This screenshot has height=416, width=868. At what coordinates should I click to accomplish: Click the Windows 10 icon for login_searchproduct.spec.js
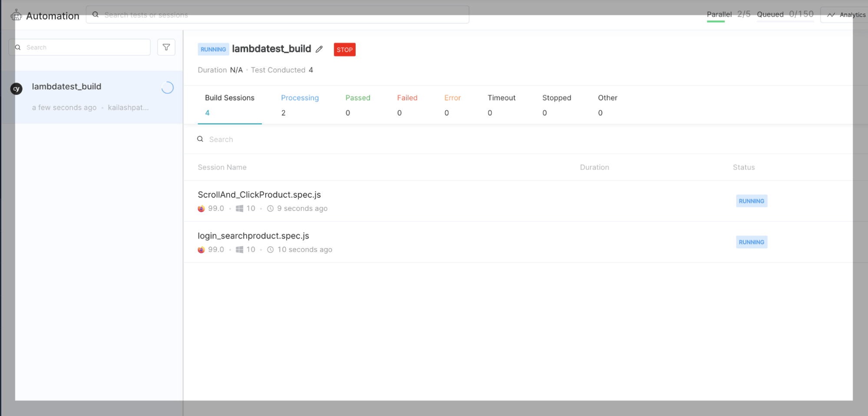click(239, 249)
